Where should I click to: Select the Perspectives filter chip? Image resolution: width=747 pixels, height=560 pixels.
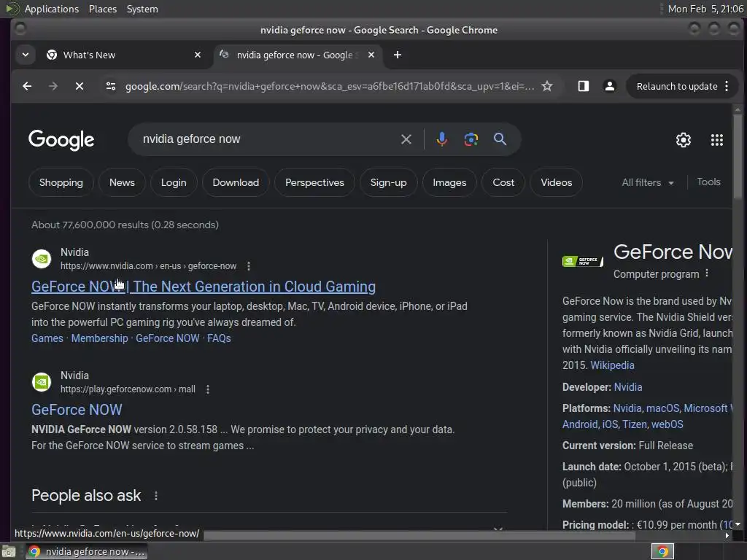[314, 182]
